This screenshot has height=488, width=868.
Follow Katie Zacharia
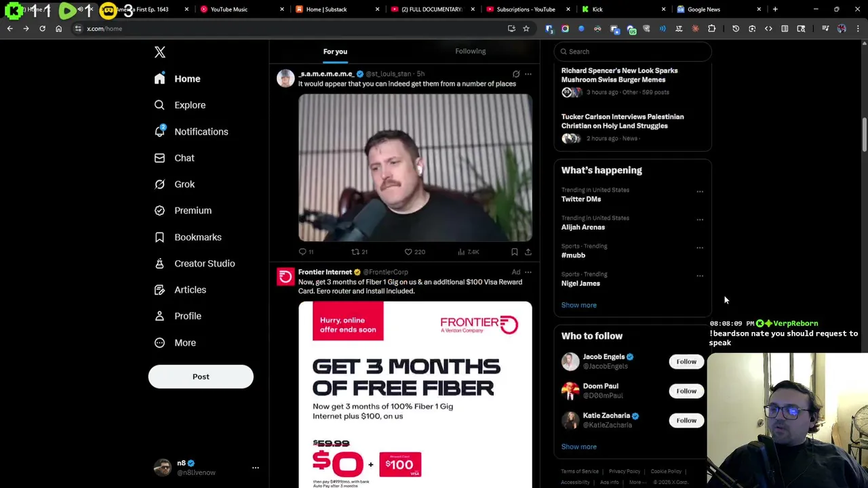pyautogui.click(x=686, y=420)
